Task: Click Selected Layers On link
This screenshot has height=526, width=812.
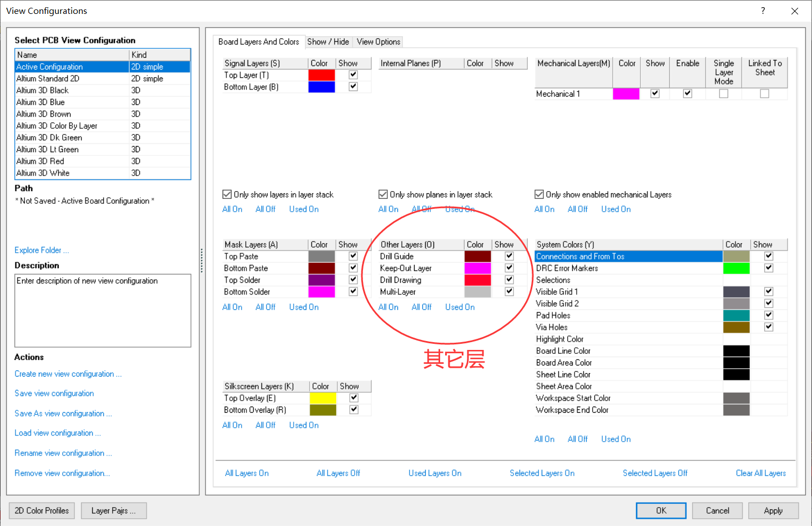Action: (x=542, y=473)
